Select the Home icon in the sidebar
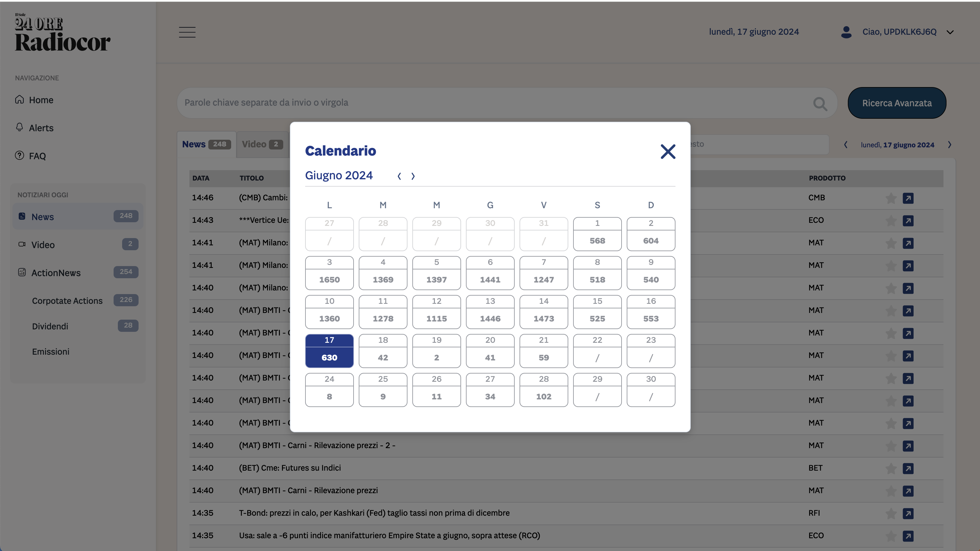Image resolution: width=980 pixels, height=551 pixels. point(20,99)
